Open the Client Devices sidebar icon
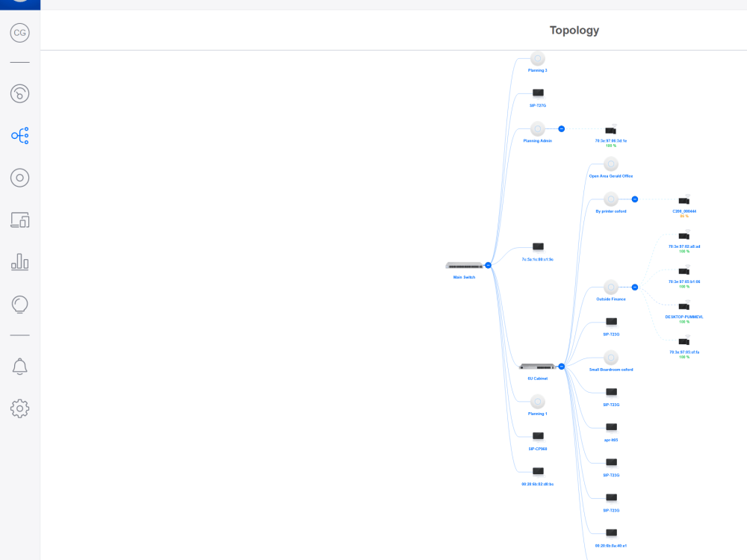 tap(19, 220)
